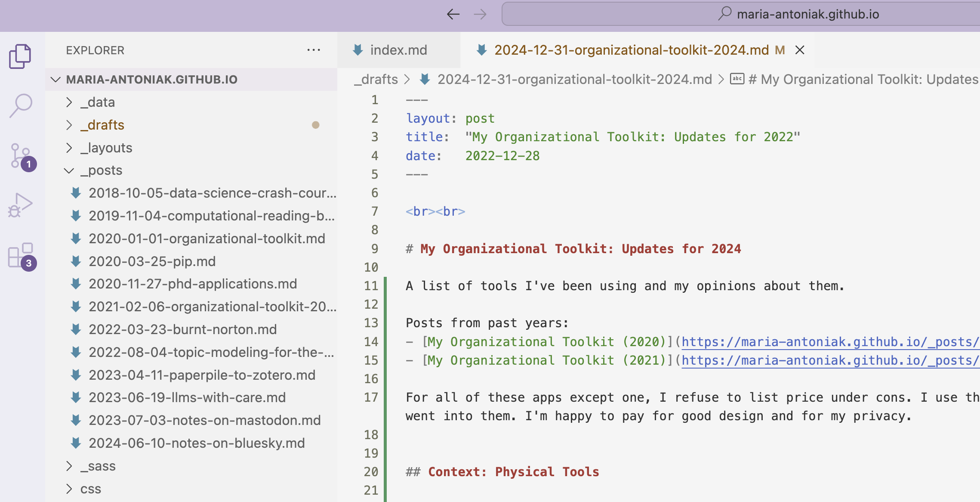Open Explorer more actions ellipsis

[x=314, y=50]
